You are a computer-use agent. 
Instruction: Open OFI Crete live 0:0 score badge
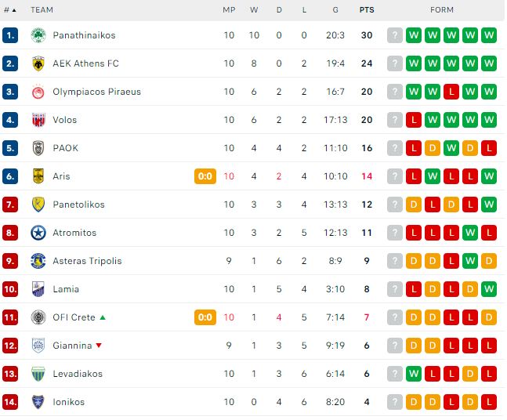coord(205,317)
